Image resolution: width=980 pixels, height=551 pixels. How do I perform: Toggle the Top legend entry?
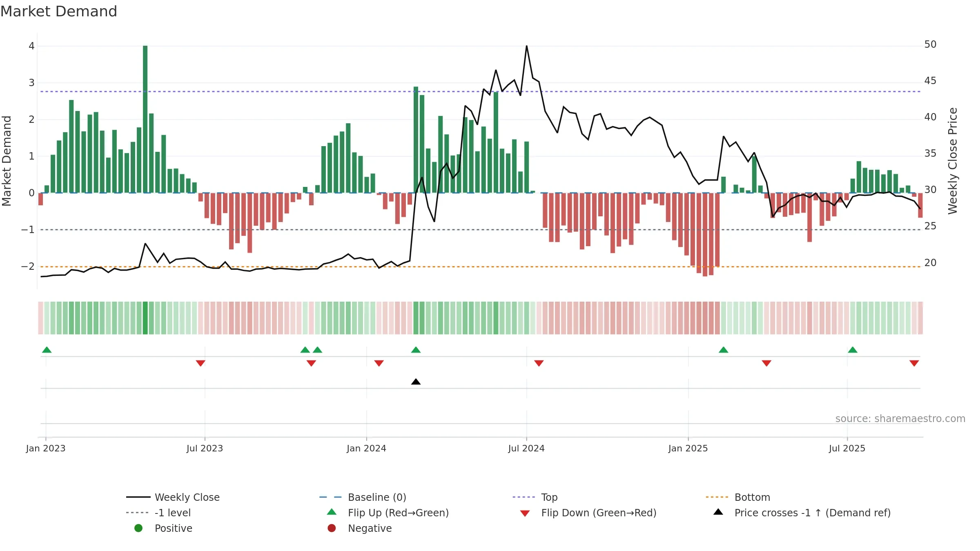pyautogui.click(x=535, y=497)
